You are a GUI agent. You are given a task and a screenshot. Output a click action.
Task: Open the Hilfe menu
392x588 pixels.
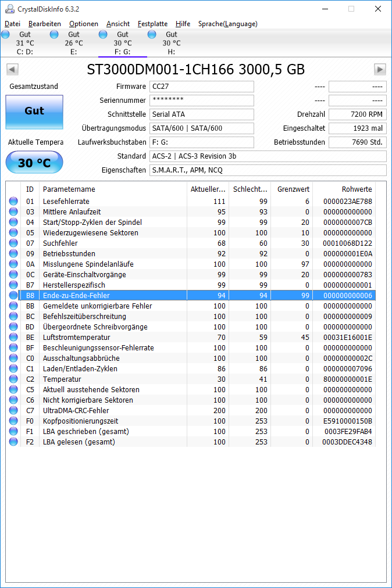(183, 24)
